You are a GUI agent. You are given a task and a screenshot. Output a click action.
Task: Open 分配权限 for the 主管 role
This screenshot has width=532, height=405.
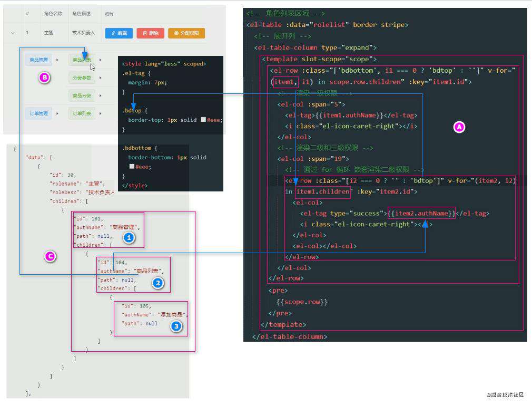pyautogui.click(x=186, y=33)
